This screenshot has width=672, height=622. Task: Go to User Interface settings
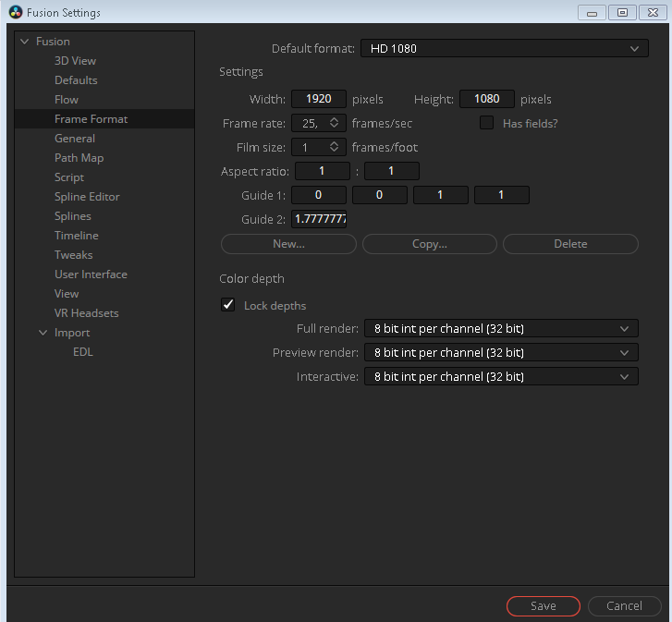pos(91,274)
